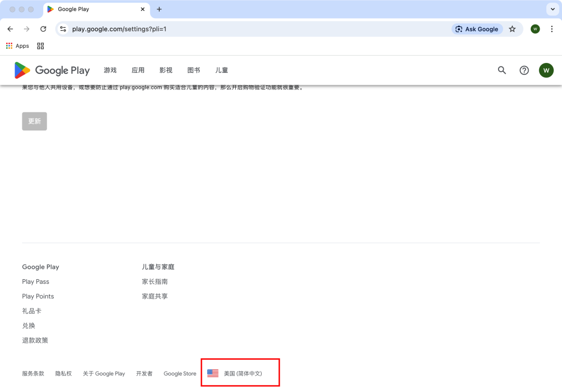The height and width of the screenshot is (392, 562).
Task: Open the help center question mark icon
Action: (524, 70)
